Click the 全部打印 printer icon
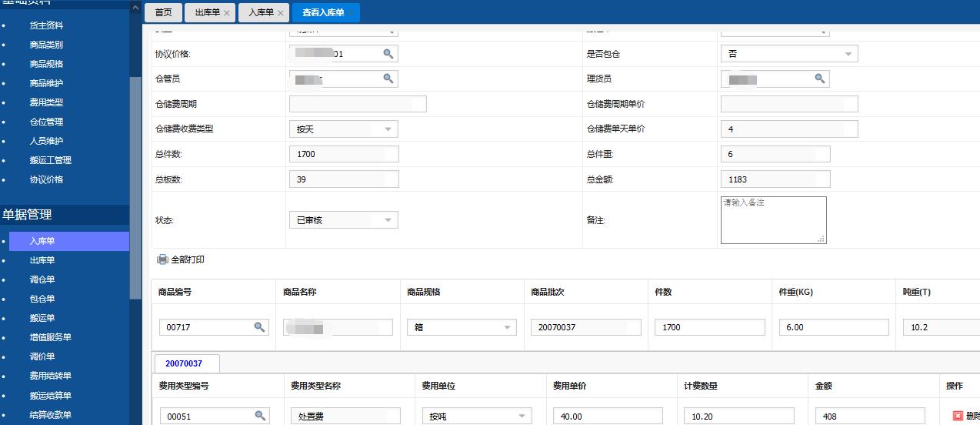This screenshot has height=425, width=980. (162, 260)
